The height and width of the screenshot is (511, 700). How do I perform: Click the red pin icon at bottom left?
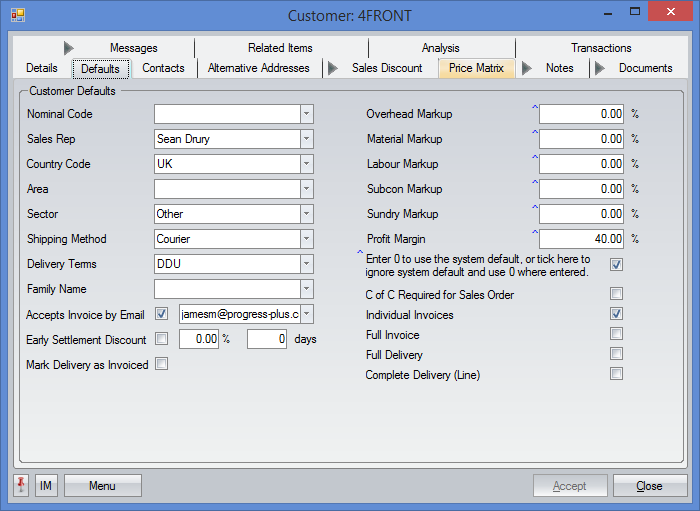coord(21,486)
